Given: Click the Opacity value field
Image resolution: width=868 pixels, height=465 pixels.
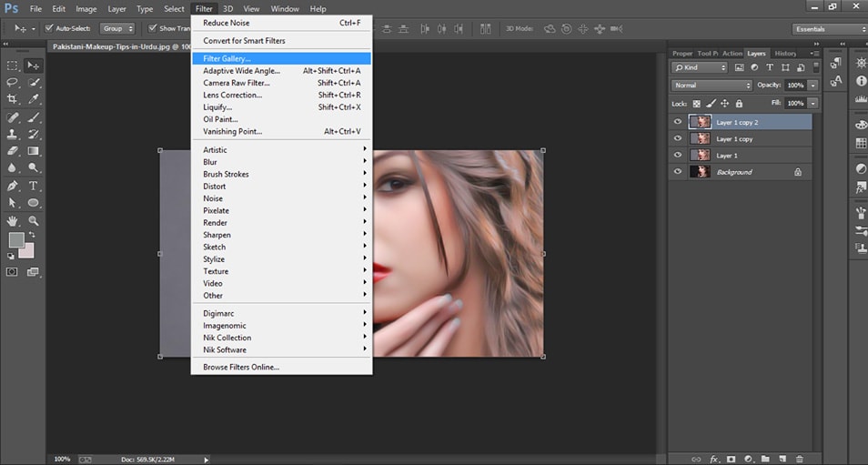Looking at the screenshot, I should tap(794, 86).
